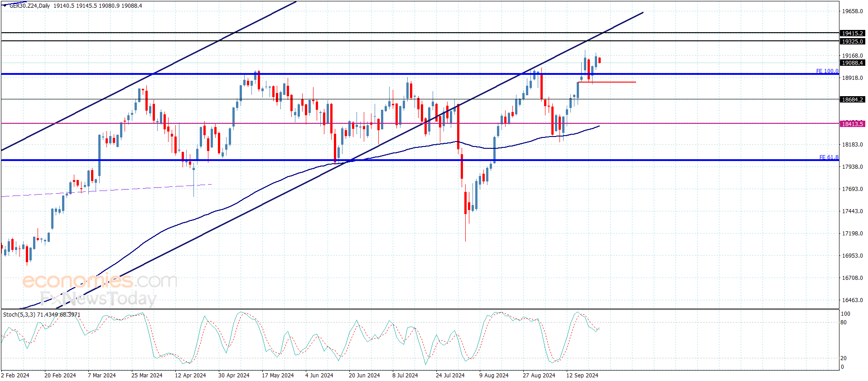
Task: Click the 27 Aug 2024 date label
Action: 539,376
